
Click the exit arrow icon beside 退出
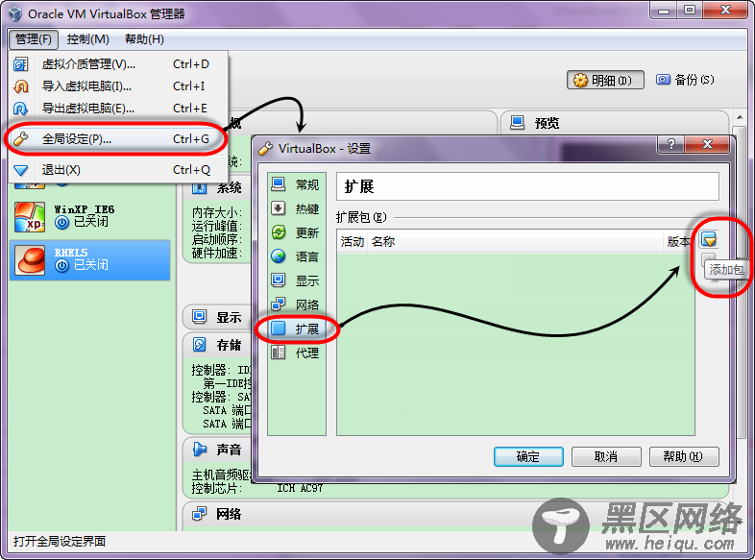pos(21,170)
